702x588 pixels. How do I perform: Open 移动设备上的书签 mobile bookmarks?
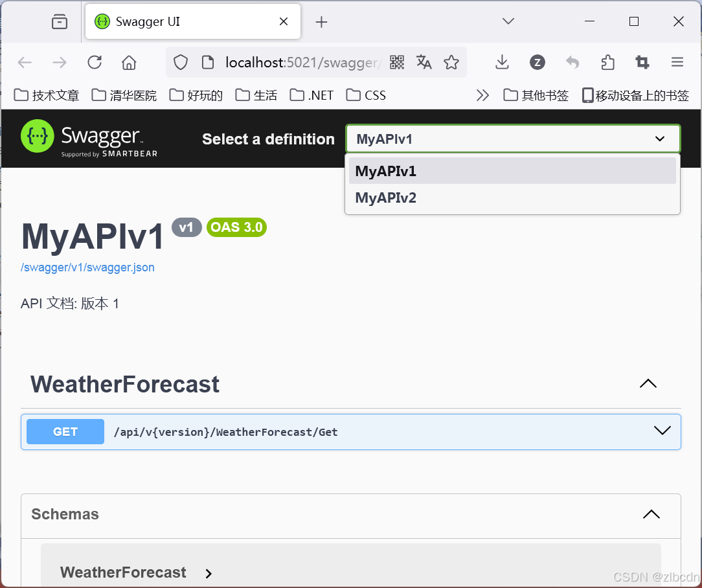(x=635, y=95)
